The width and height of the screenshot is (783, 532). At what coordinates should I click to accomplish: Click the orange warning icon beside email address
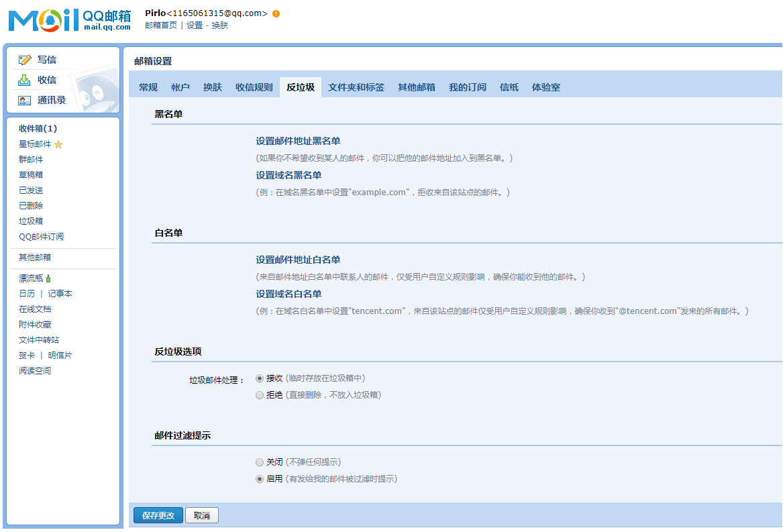coord(276,13)
